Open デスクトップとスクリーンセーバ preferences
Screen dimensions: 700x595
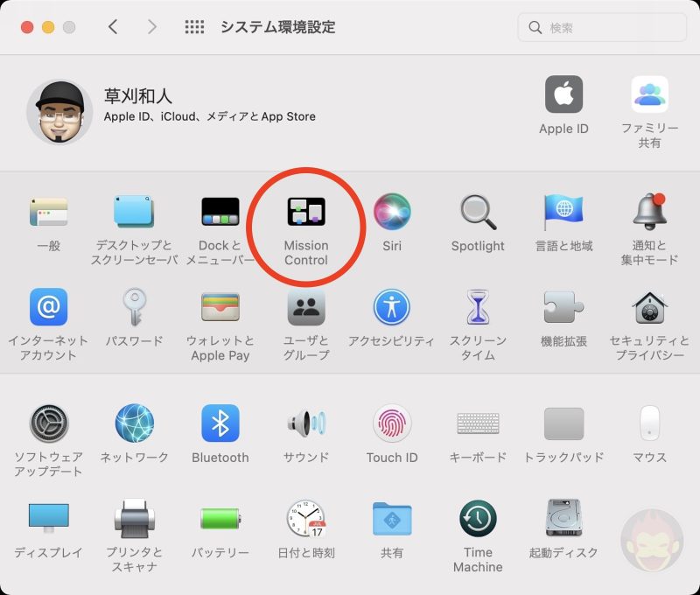point(134,212)
